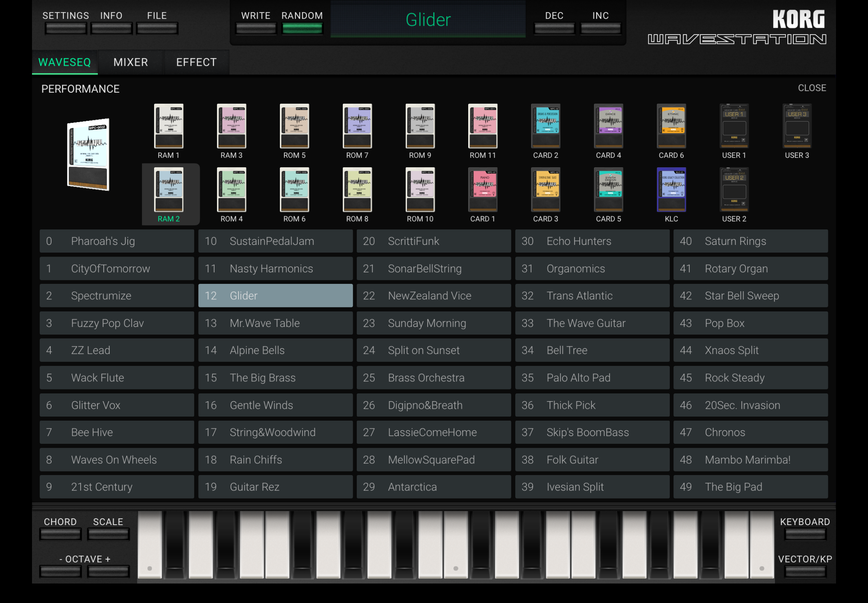Screen dimensions: 868x603
Task: Click the WRITE button
Action: (256, 29)
